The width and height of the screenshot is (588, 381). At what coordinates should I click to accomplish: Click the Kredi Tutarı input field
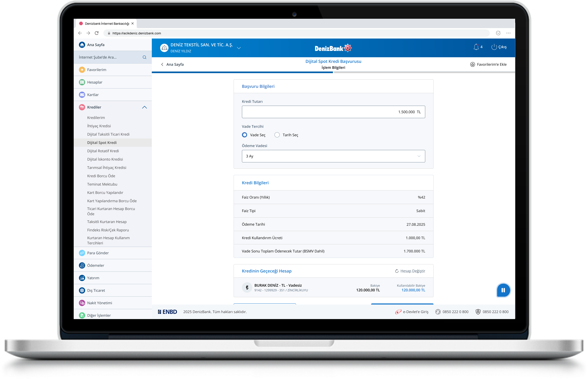333,112
